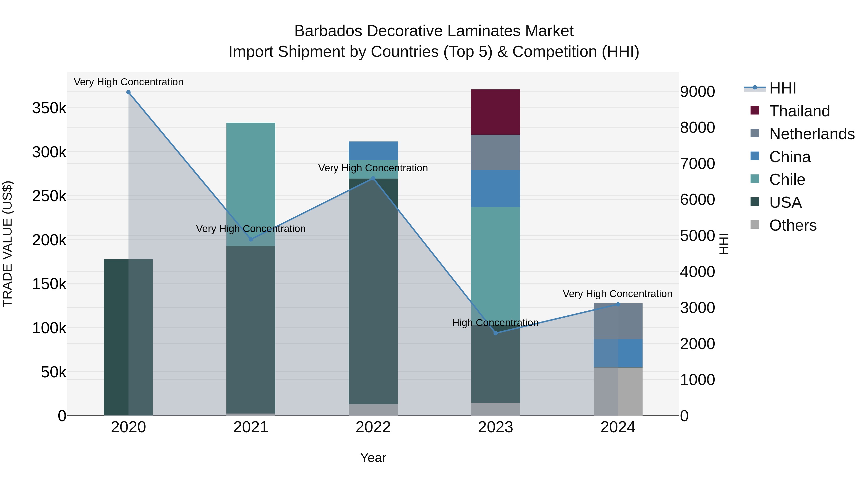The image size is (868, 488).
Task: Click the Others bar segment in 2024
Action: 618,391
